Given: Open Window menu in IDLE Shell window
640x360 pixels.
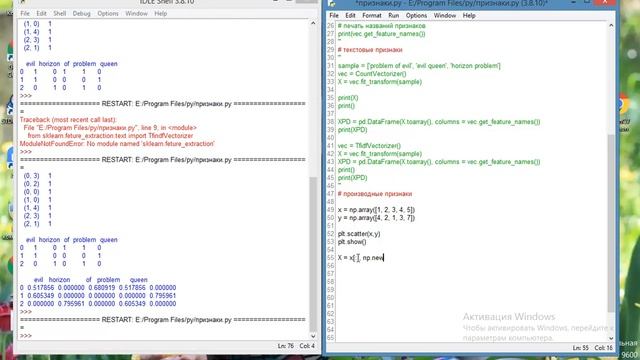Looking at the screenshot, I should click(136, 13).
